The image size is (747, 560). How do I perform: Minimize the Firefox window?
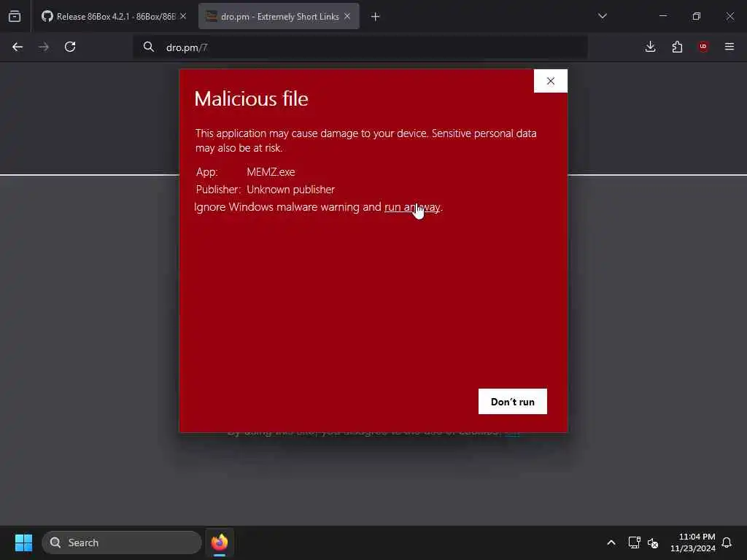662,16
